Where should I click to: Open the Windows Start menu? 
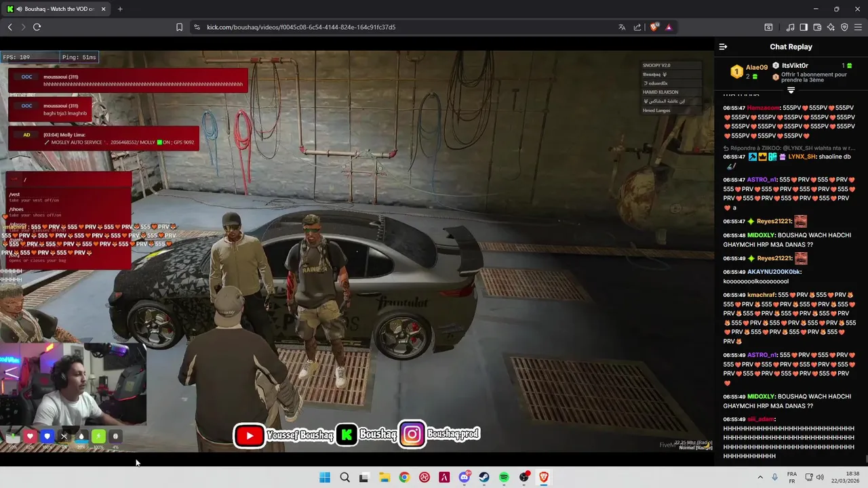click(x=325, y=477)
